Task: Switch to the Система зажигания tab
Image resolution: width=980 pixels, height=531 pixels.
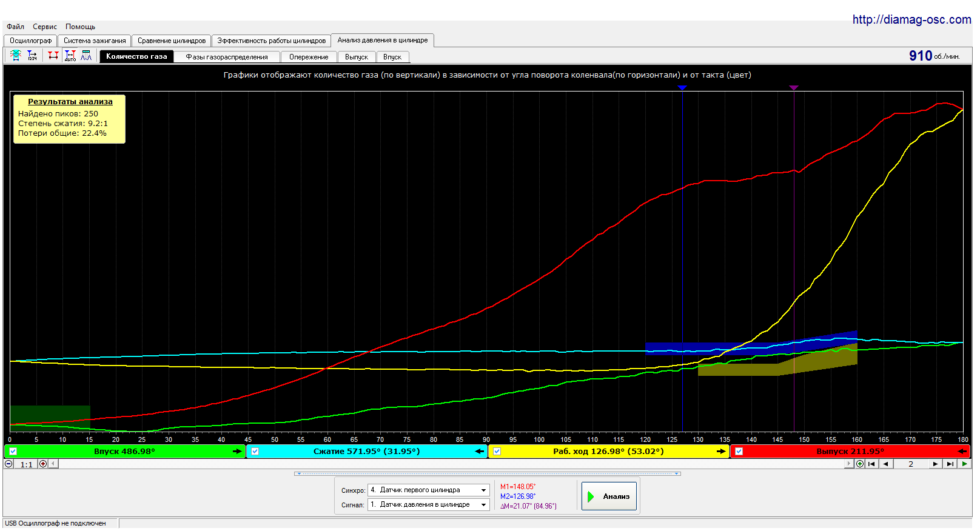Action: coord(95,41)
